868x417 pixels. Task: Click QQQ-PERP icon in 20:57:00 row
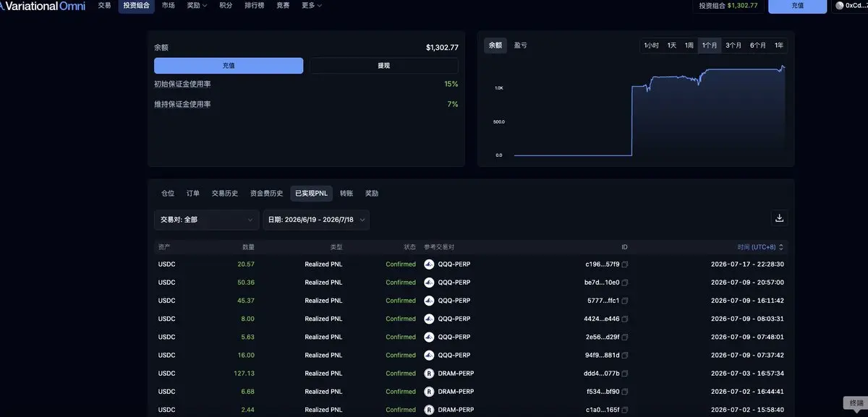[x=429, y=283]
